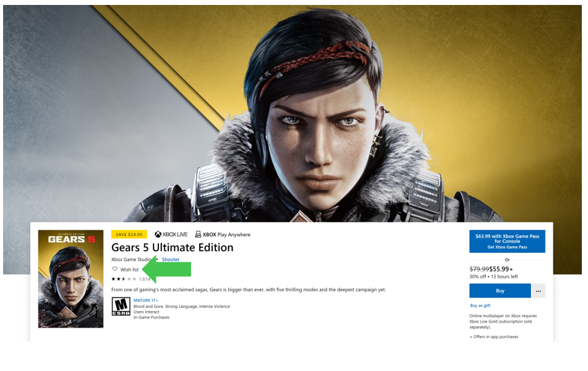
Task: Click the Gears 5 box art thumbnail
Action: click(70, 279)
